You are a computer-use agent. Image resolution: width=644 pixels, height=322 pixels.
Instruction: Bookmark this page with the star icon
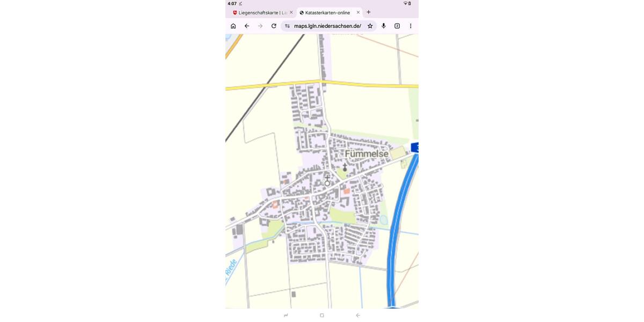370,26
